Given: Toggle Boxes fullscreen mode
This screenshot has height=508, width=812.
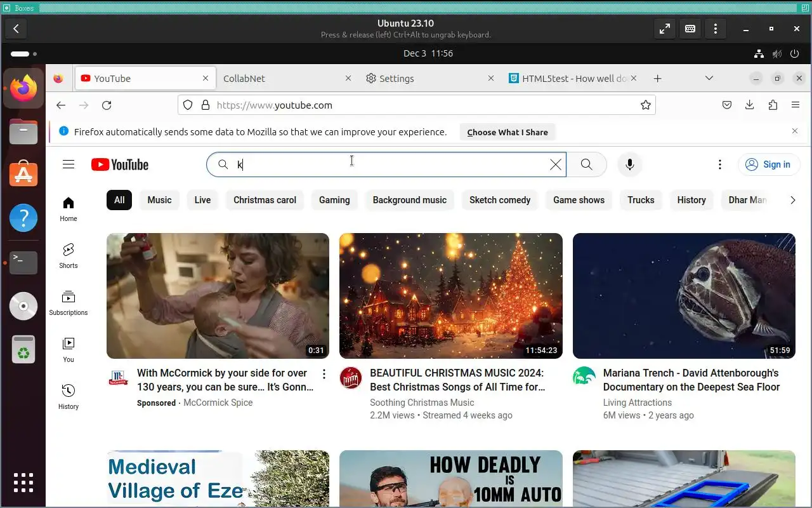Looking at the screenshot, I should pyautogui.click(x=665, y=29).
